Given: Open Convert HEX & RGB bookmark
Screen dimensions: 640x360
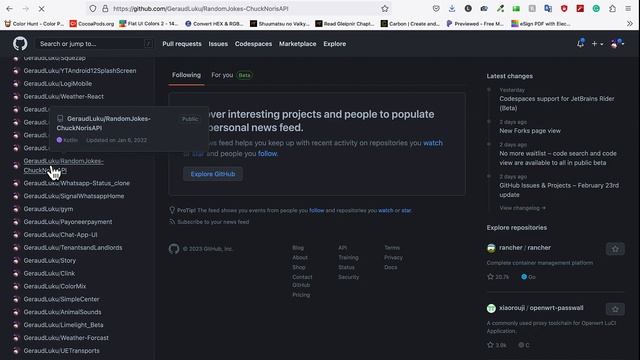Looking at the screenshot, I should pyautogui.click(x=214, y=24).
